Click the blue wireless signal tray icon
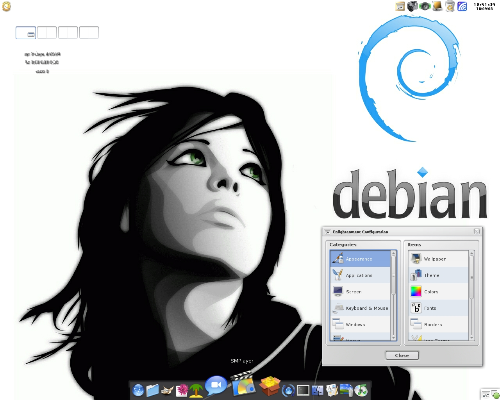 (462, 6)
